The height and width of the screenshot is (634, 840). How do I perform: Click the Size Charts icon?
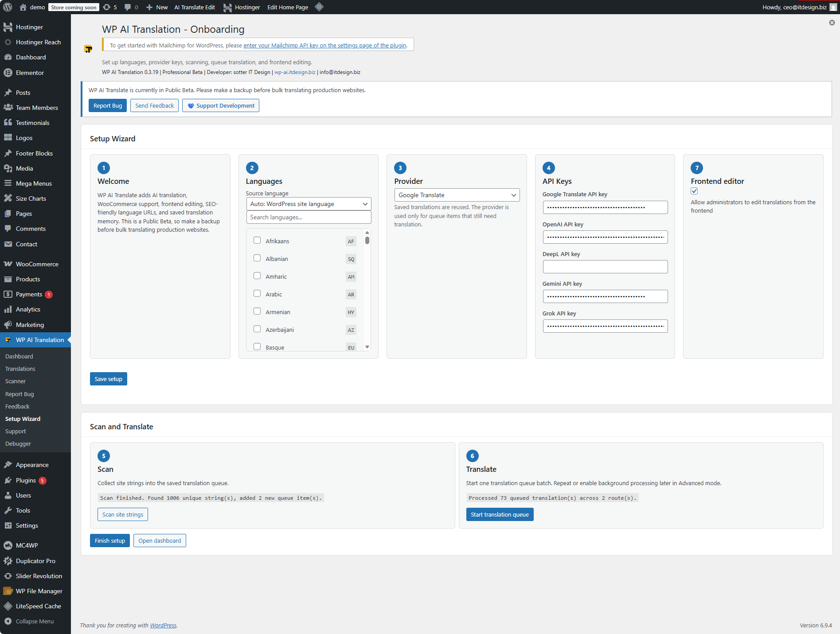[8, 198]
